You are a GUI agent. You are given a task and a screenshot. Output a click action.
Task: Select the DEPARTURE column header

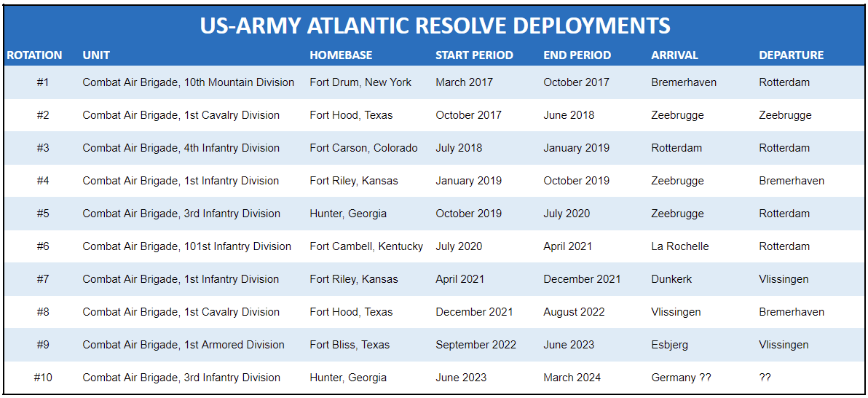point(792,55)
